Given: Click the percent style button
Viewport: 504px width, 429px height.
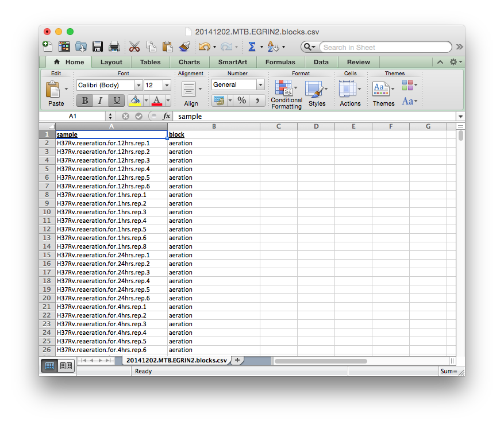Looking at the screenshot, I should [x=242, y=101].
